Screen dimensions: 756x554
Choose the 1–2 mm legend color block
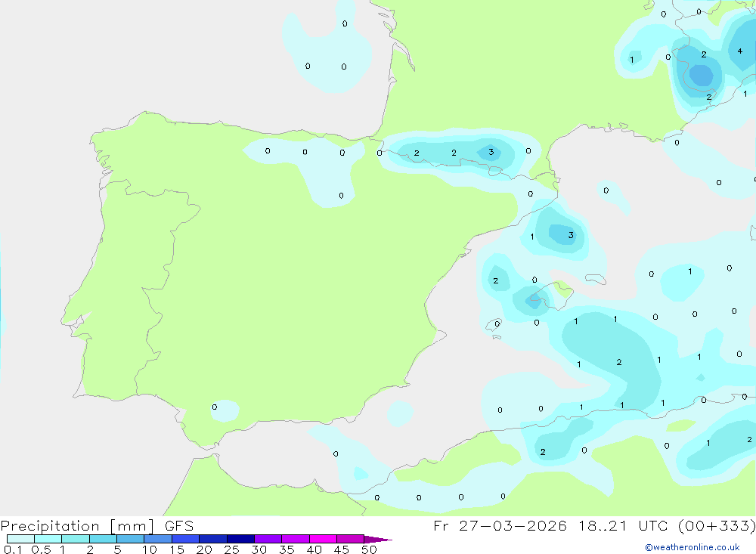[x=76, y=539]
